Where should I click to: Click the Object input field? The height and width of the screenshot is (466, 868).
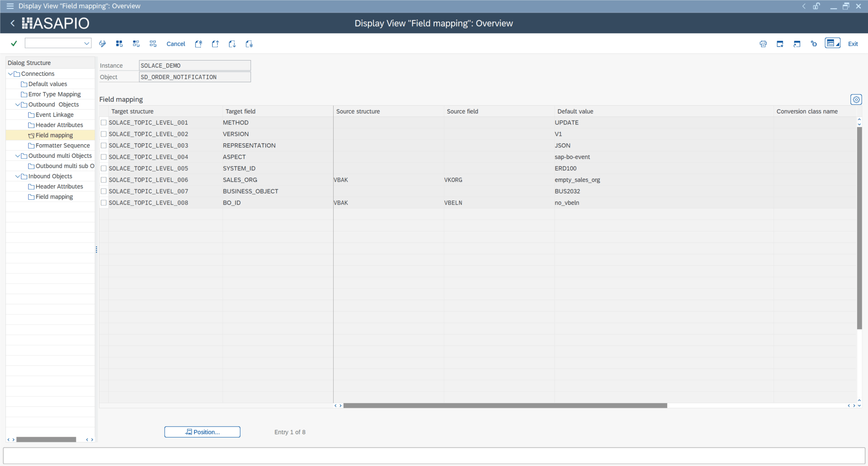(195, 77)
